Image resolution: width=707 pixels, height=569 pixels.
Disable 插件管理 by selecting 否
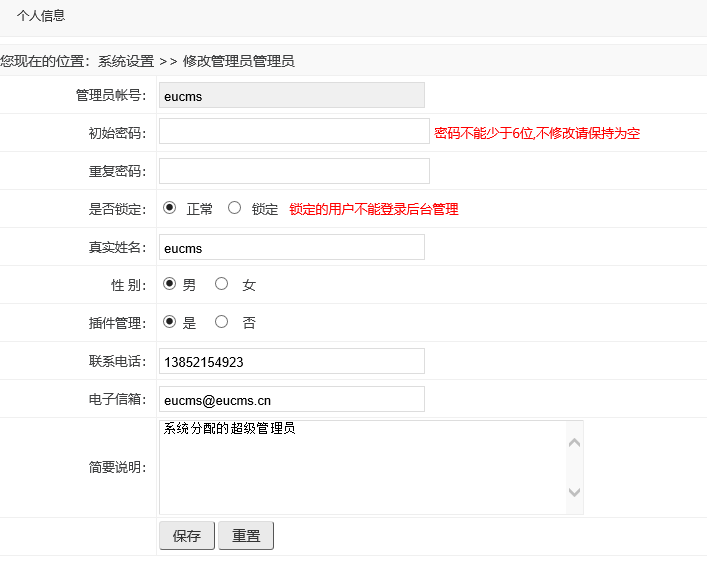tap(222, 322)
